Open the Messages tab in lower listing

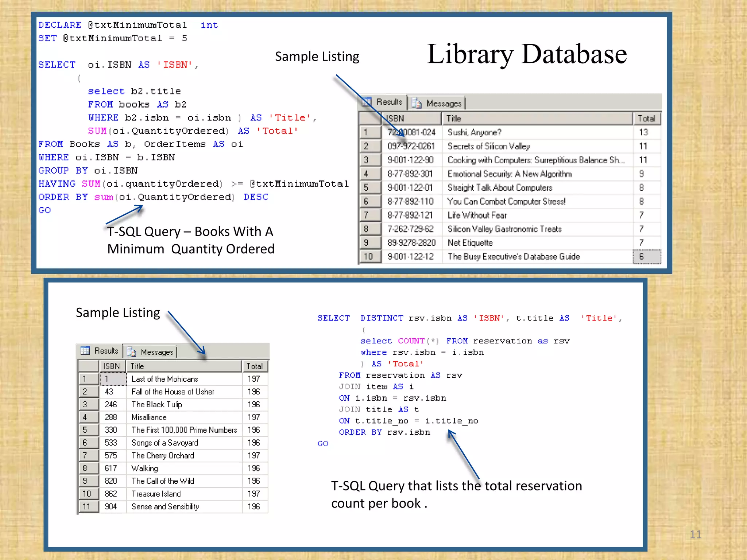150,352
